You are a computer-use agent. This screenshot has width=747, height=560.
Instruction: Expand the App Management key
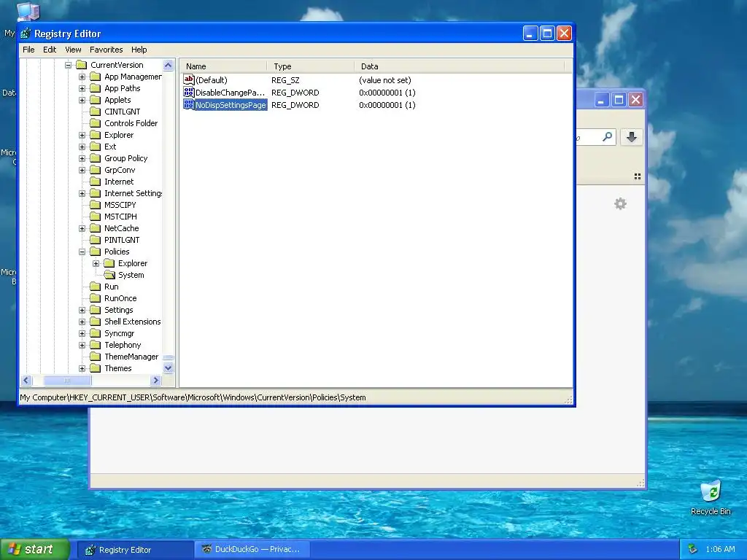pos(82,77)
